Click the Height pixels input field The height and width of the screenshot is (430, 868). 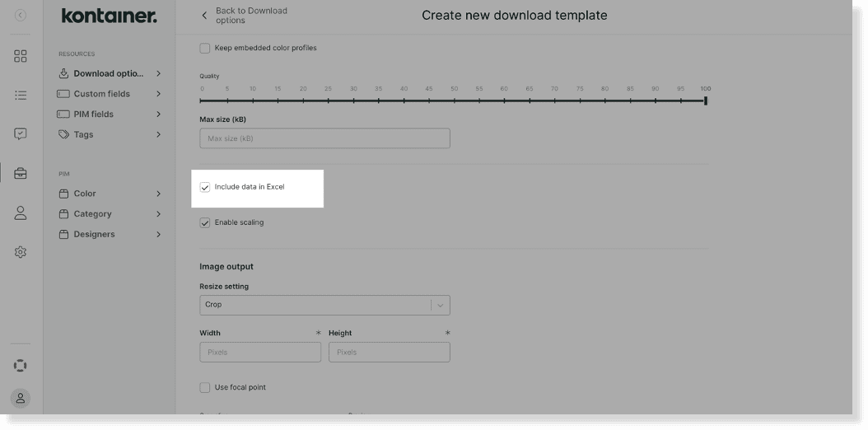[390, 352]
